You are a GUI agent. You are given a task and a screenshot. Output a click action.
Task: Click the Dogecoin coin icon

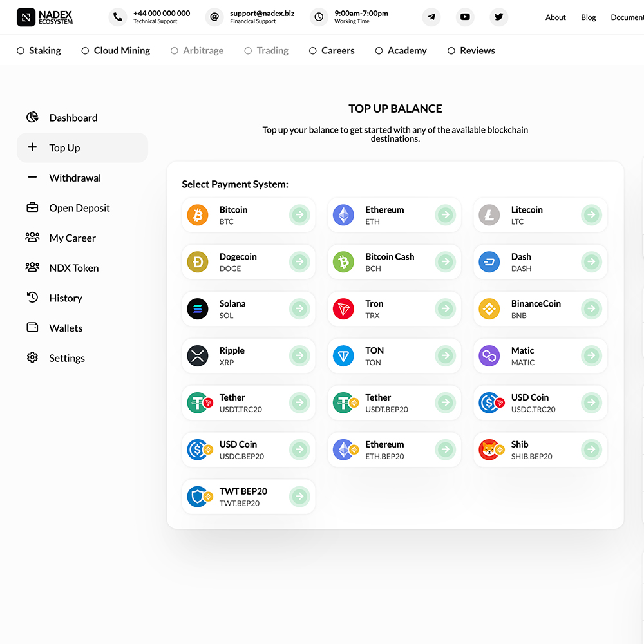click(x=198, y=261)
